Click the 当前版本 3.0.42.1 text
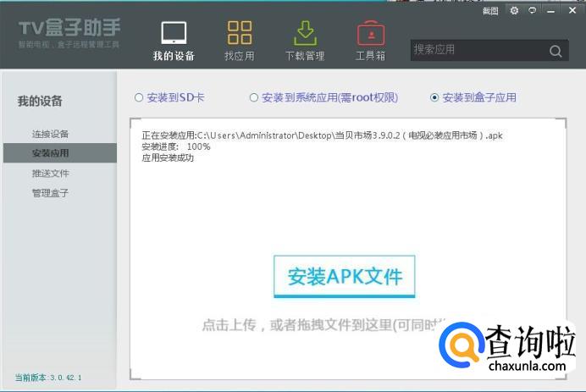586x392 pixels. pos(48,378)
